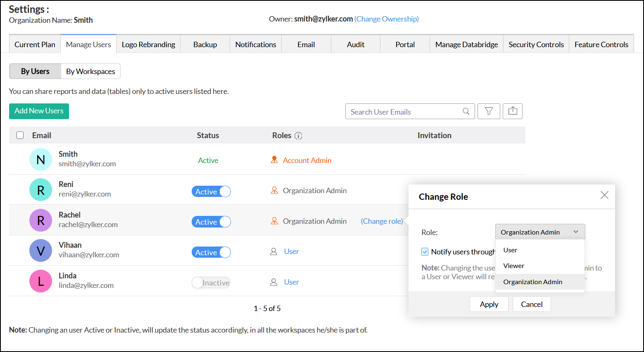
Task: Click the Add New Users button
Action: tap(39, 111)
